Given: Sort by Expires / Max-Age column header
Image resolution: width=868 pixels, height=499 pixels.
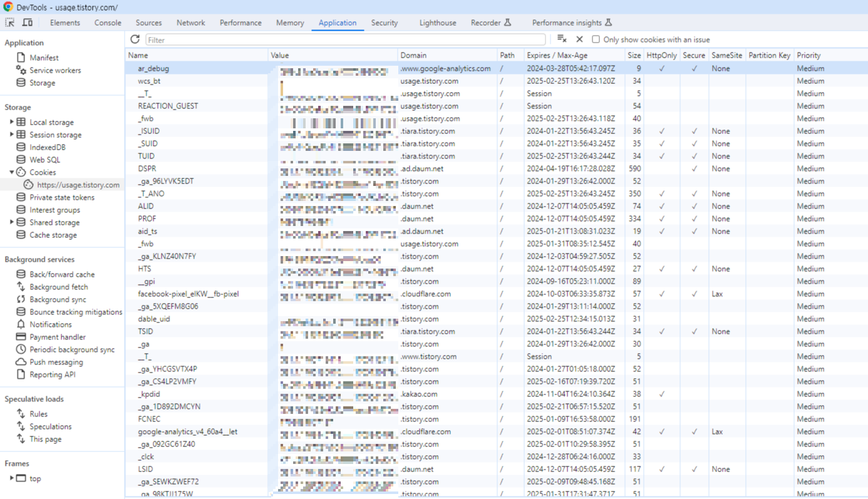Looking at the screenshot, I should click(x=574, y=55).
